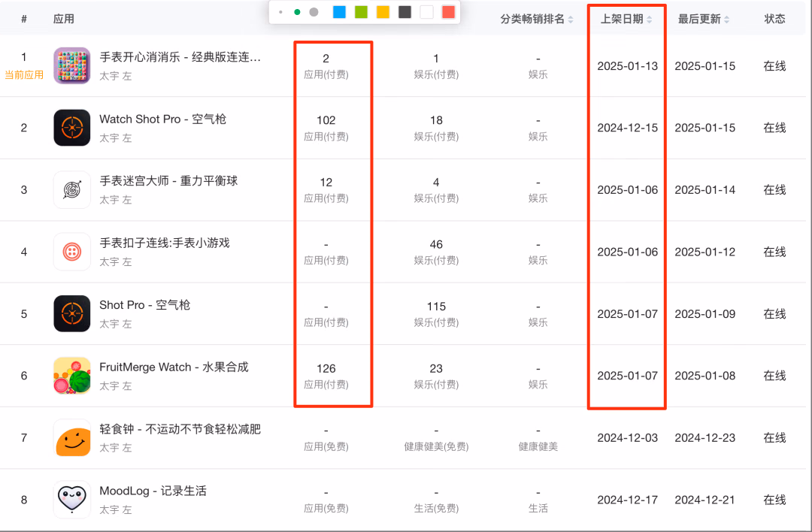This screenshot has height=532, width=812.
Task: Pick the red annotation color
Action: [x=448, y=12]
